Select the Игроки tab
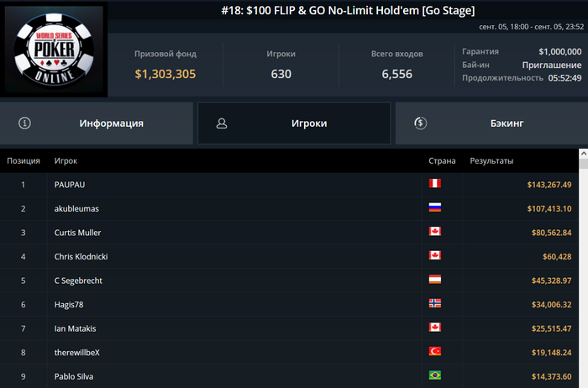 [294, 123]
